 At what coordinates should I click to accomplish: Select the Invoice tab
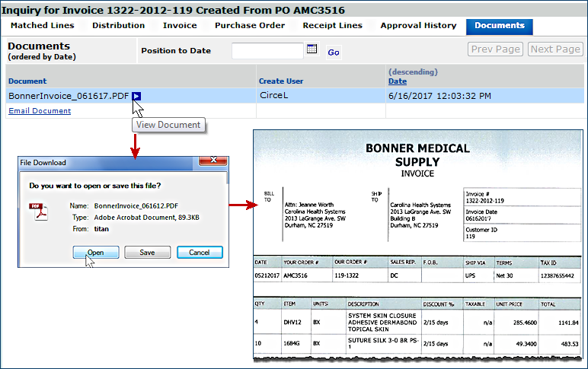tap(180, 26)
